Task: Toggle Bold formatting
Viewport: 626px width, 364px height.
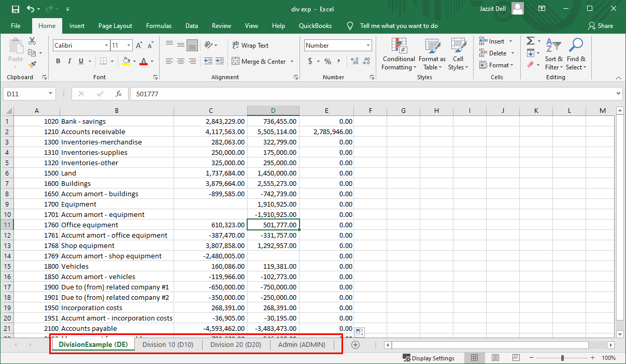Action: [58, 61]
